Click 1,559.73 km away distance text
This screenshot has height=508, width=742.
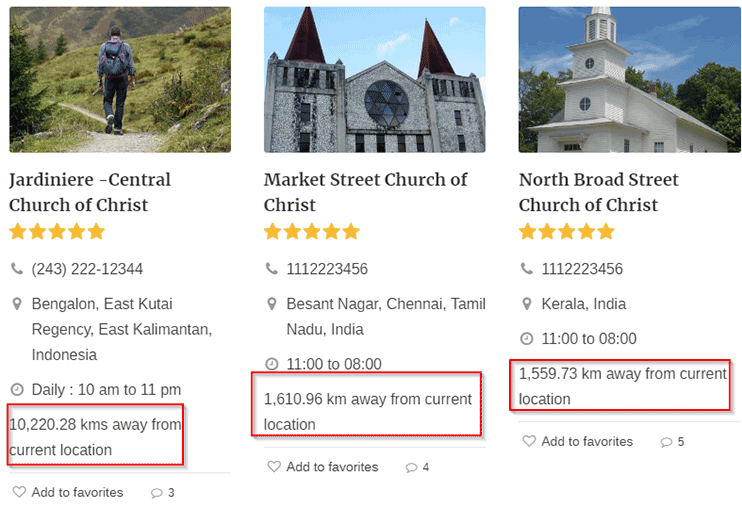click(x=623, y=386)
